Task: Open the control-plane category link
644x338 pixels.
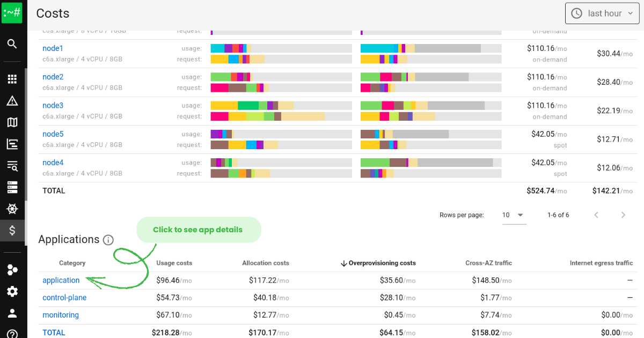Action: 64,298
